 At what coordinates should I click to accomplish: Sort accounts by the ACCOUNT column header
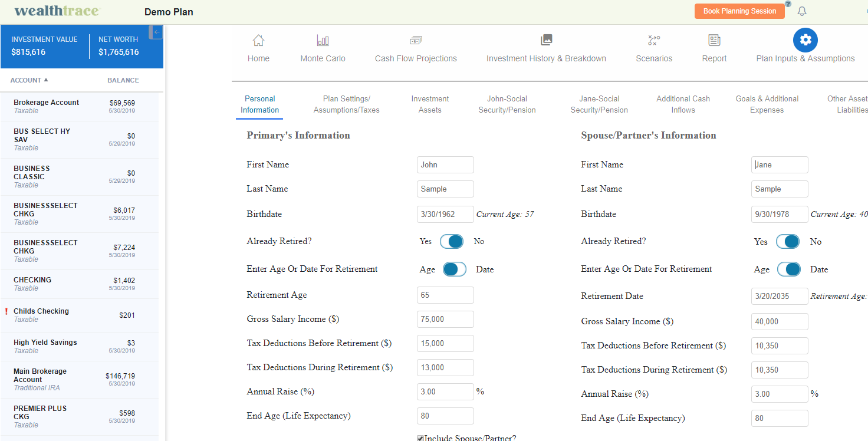(x=29, y=80)
